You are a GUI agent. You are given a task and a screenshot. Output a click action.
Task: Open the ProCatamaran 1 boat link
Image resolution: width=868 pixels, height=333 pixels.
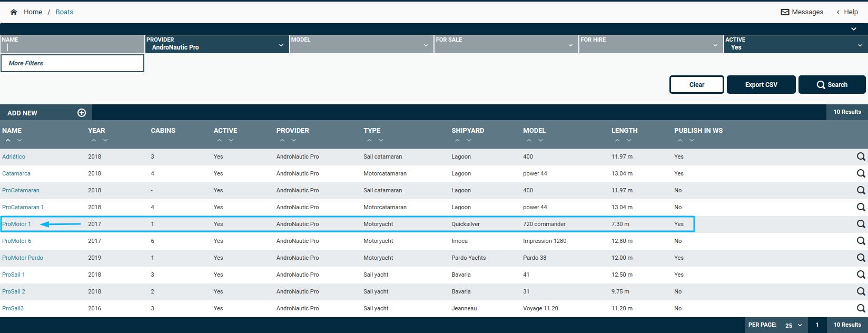23,207
